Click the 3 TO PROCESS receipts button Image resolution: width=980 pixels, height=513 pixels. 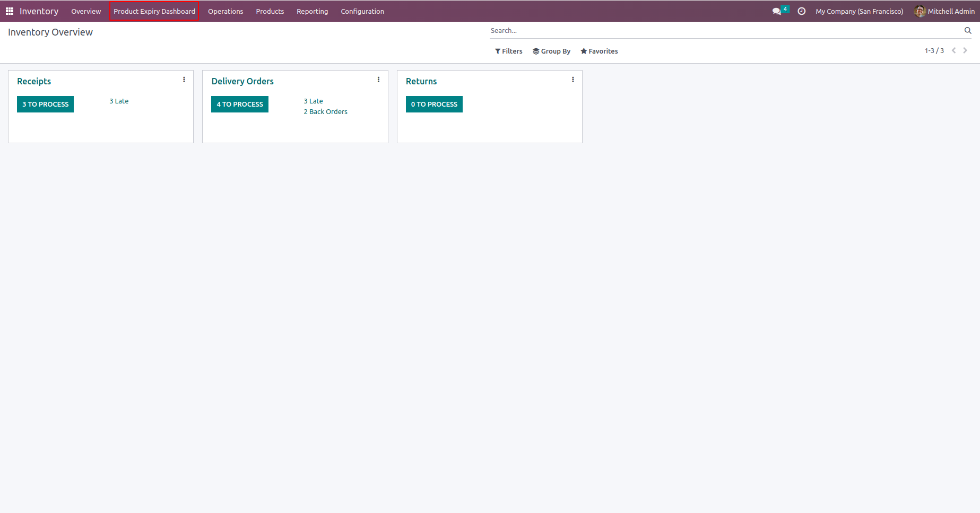pyautogui.click(x=46, y=104)
